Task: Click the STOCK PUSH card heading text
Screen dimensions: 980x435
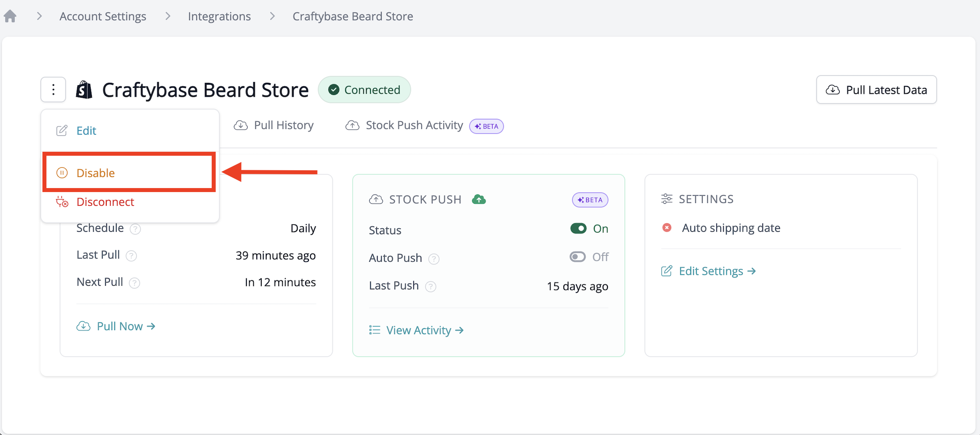Action: coord(425,199)
